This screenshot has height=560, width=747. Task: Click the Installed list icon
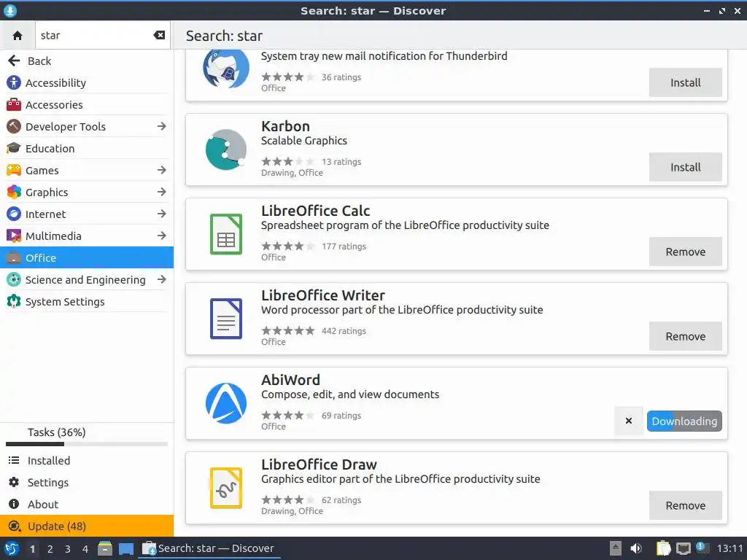[14, 461]
